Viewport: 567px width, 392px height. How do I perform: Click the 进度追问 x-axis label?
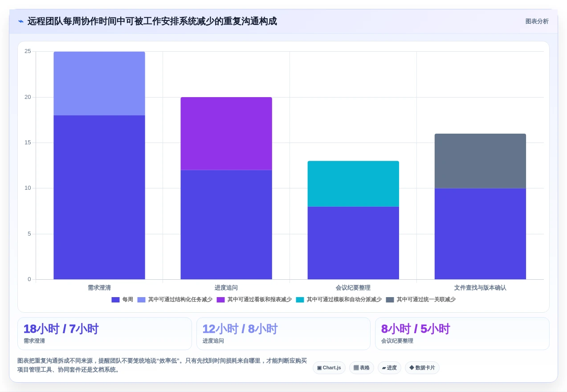226,288
